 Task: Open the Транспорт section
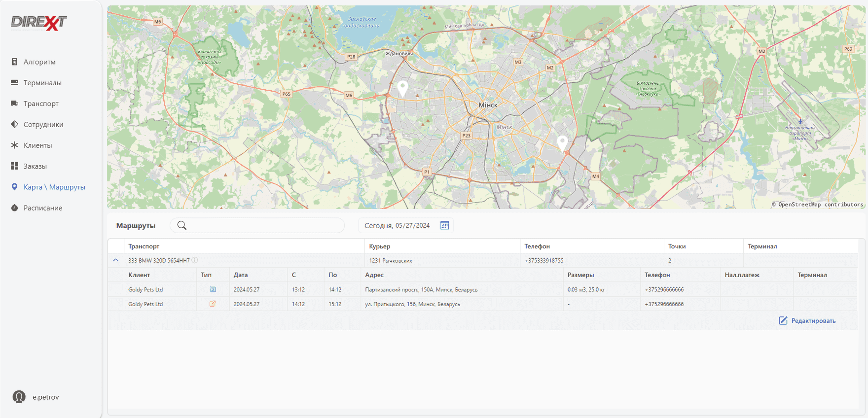[x=41, y=104]
